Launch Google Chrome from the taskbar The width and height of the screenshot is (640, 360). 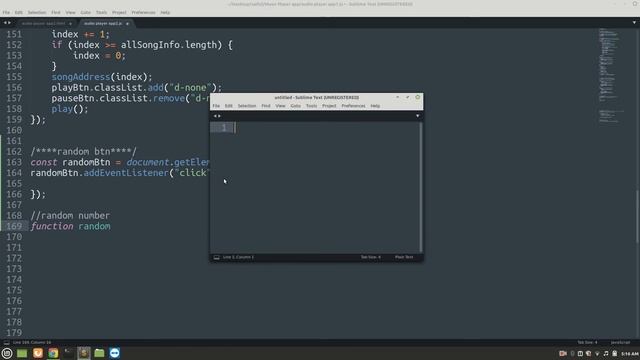(53, 353)
